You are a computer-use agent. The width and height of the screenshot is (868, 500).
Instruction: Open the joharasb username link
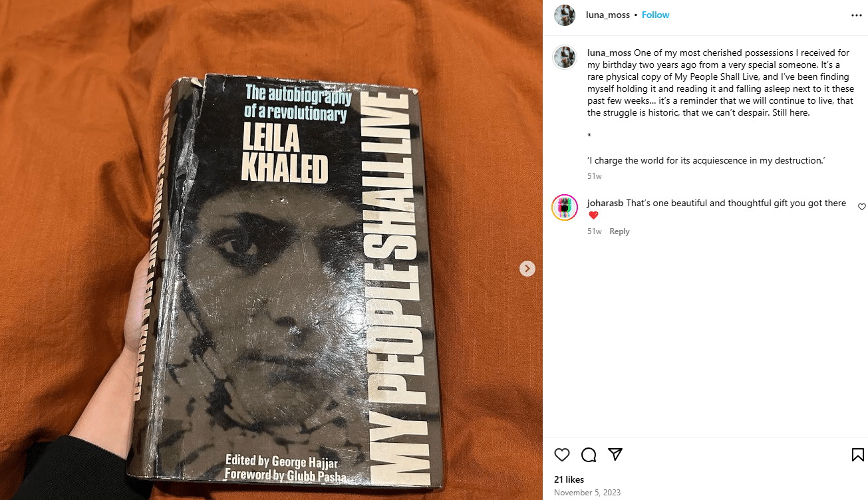click(605, 203)
